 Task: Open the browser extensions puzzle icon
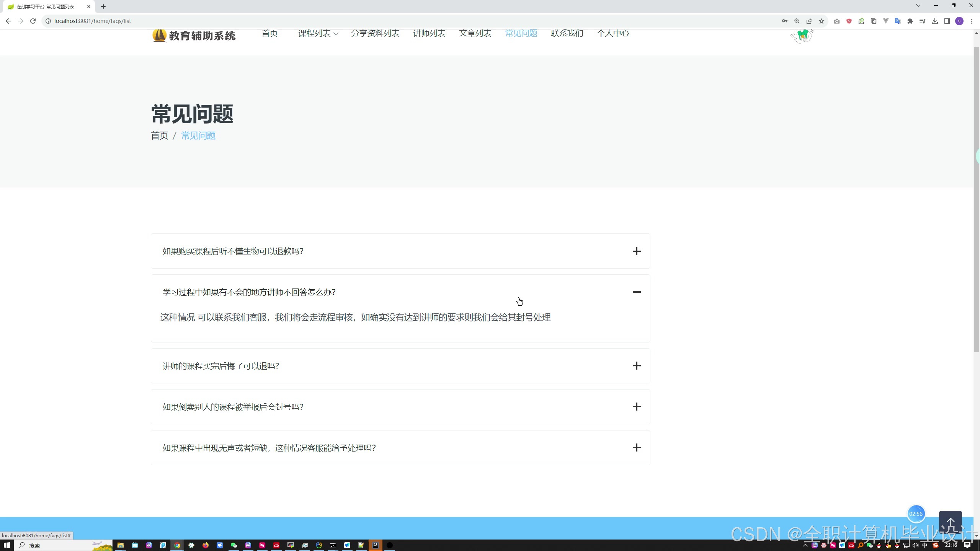click(x=910, y=21)
